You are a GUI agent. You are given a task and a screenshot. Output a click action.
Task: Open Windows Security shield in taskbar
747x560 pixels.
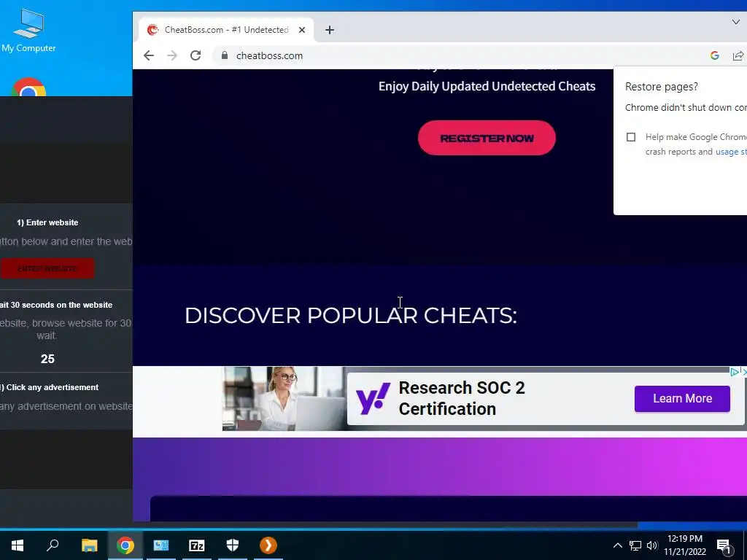pos(233,545)
